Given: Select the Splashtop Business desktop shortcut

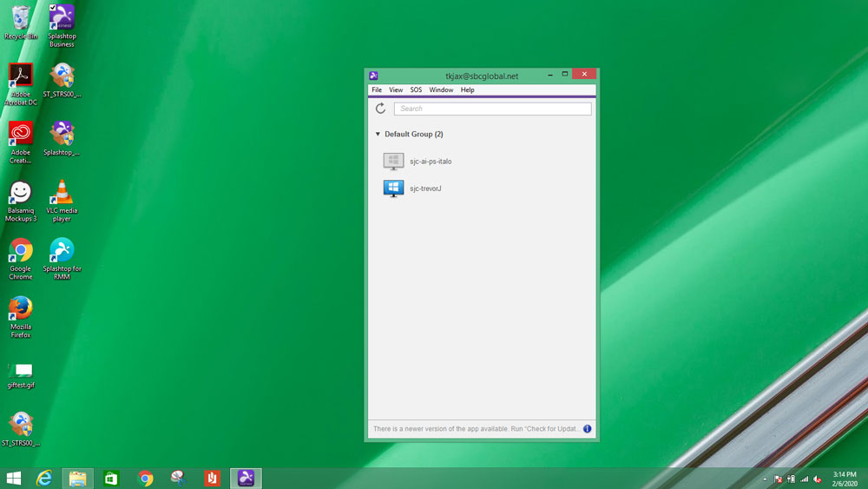Looking at the screenshot, I should coord(62,26).
